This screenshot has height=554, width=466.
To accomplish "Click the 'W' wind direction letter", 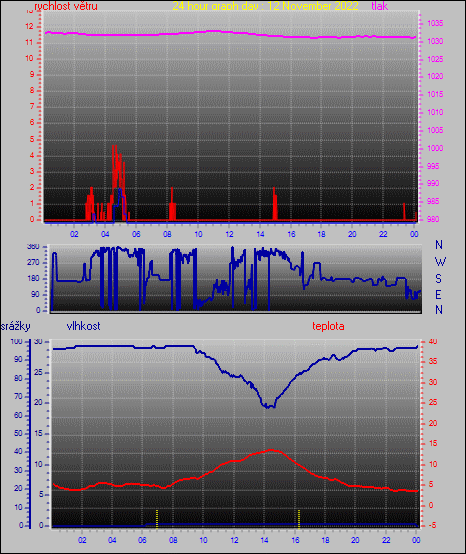I will pyautogui.click(x=440, y=262).
